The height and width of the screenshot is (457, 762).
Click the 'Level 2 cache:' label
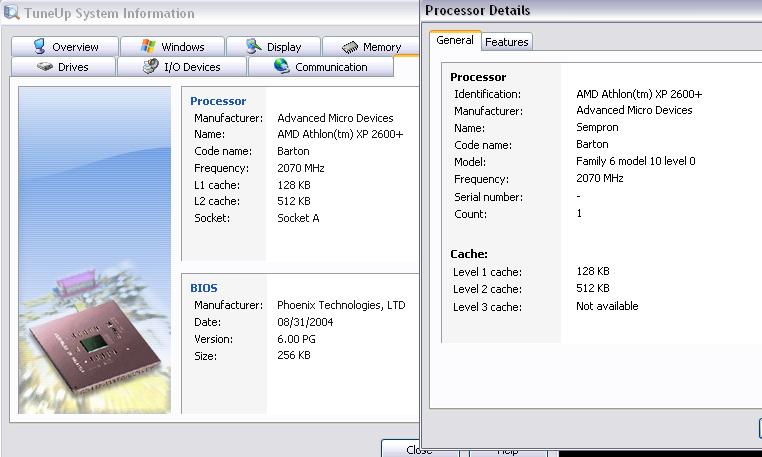click(x=487, y=289)
